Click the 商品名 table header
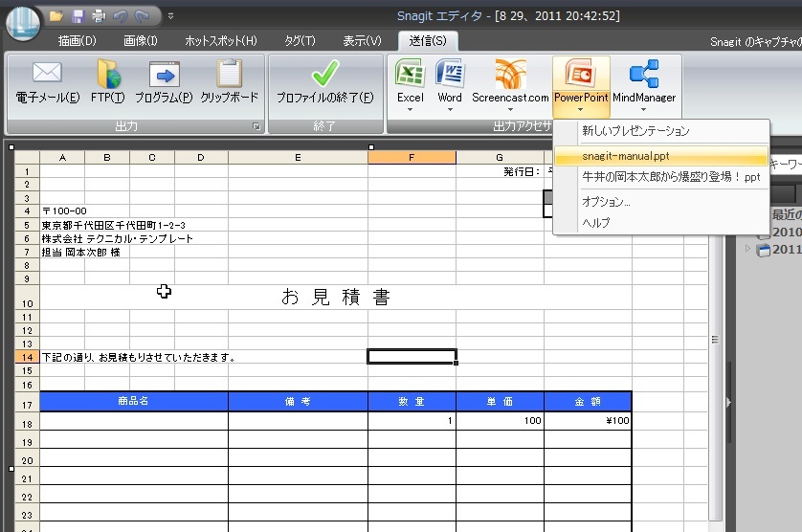 (134, 401)
